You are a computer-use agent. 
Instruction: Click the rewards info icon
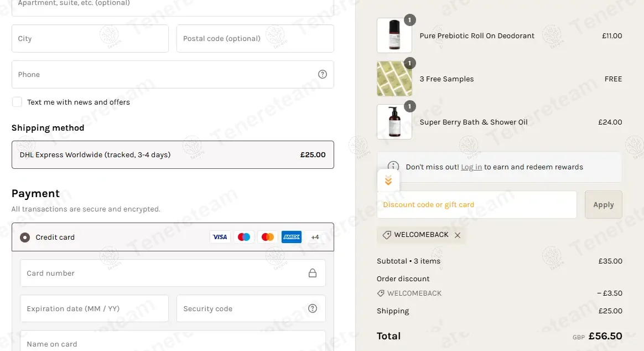[x=393, y=167]
